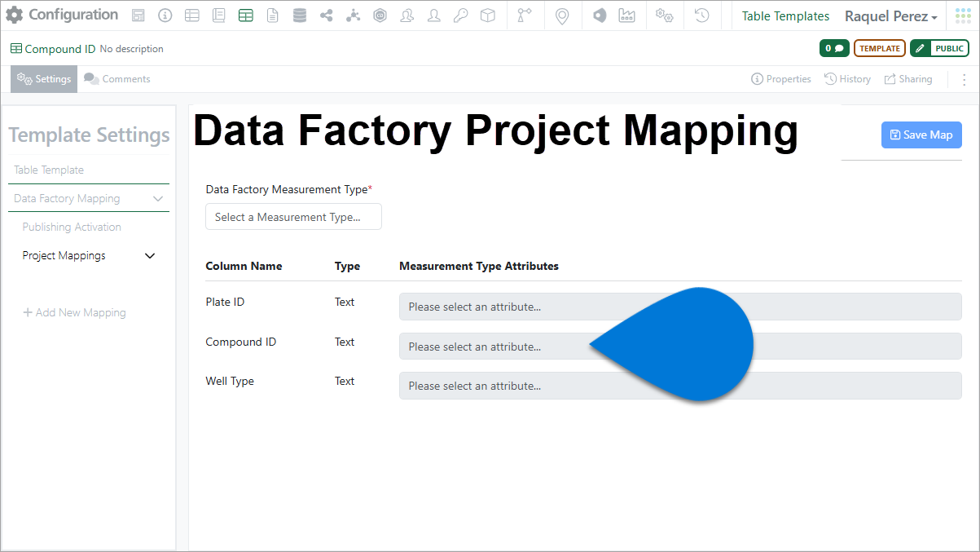Click the Save Map button
The width and height of the screenshot is (980, 552).
click(921, 135)
